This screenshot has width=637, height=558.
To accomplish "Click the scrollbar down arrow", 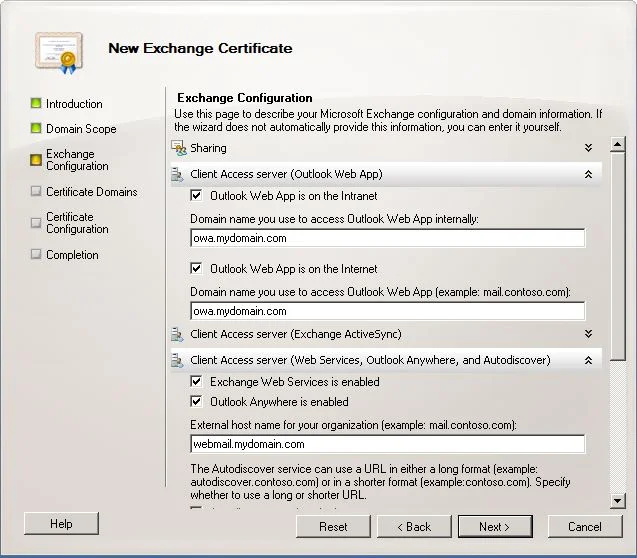I will 617,500.
